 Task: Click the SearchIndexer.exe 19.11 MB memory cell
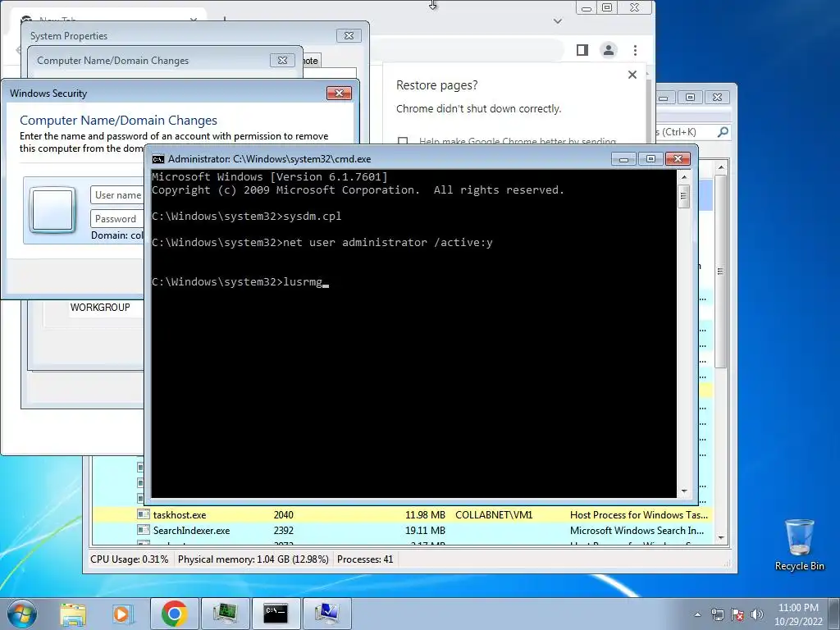tap(426, 531)
